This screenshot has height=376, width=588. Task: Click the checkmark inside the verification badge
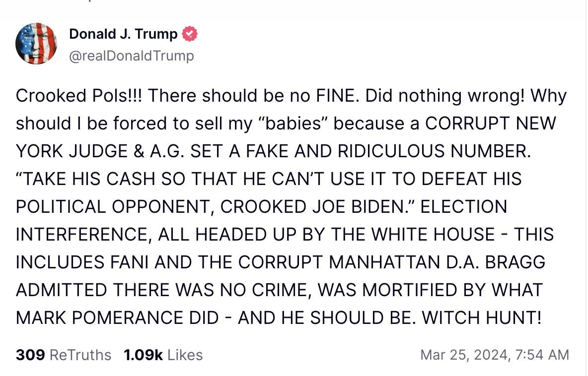[191, 33]
